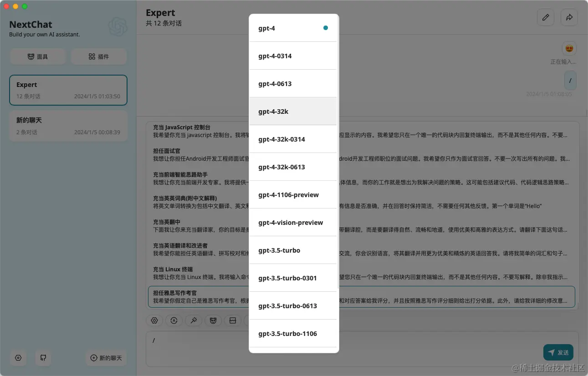The height and width of the screenshot is (376, 588).
Task: Open the 面具 masks page
Action: (x=38, y=56)
